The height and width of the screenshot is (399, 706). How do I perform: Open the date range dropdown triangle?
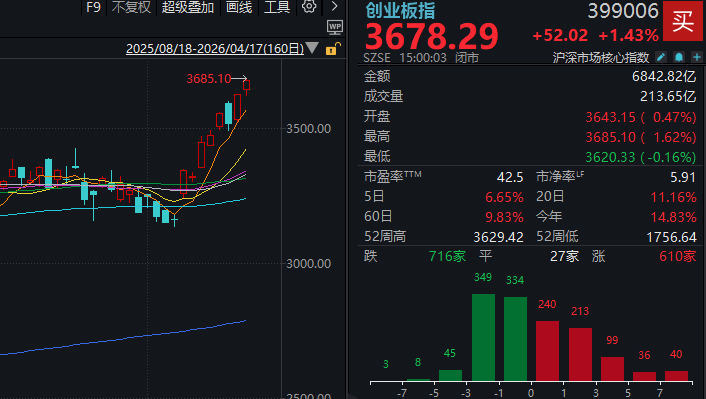pyautogui.click(x=312, y=48)
